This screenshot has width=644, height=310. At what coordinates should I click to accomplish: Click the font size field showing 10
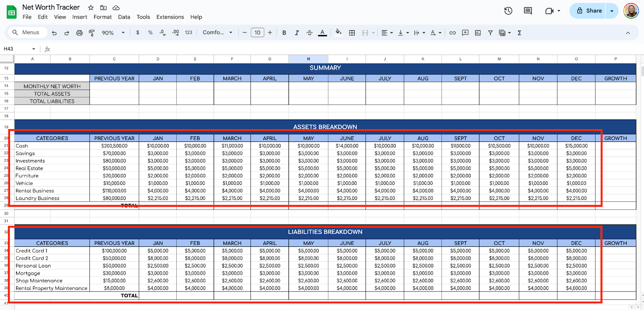pos(257,33)
